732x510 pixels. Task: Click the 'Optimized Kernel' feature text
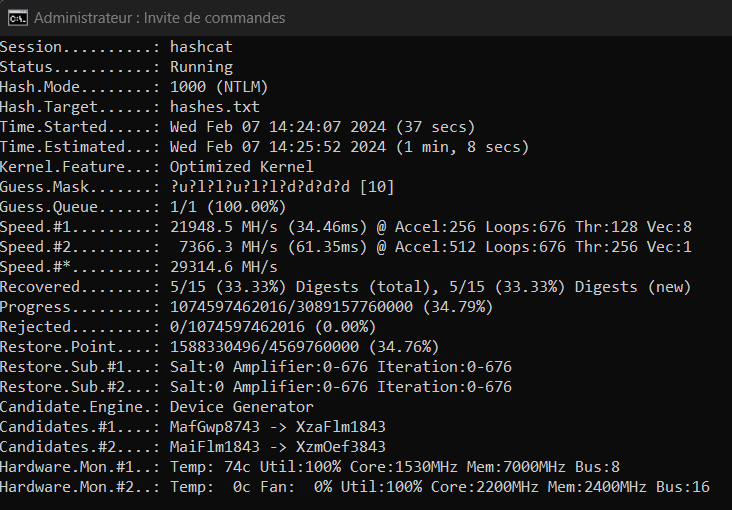241,167
